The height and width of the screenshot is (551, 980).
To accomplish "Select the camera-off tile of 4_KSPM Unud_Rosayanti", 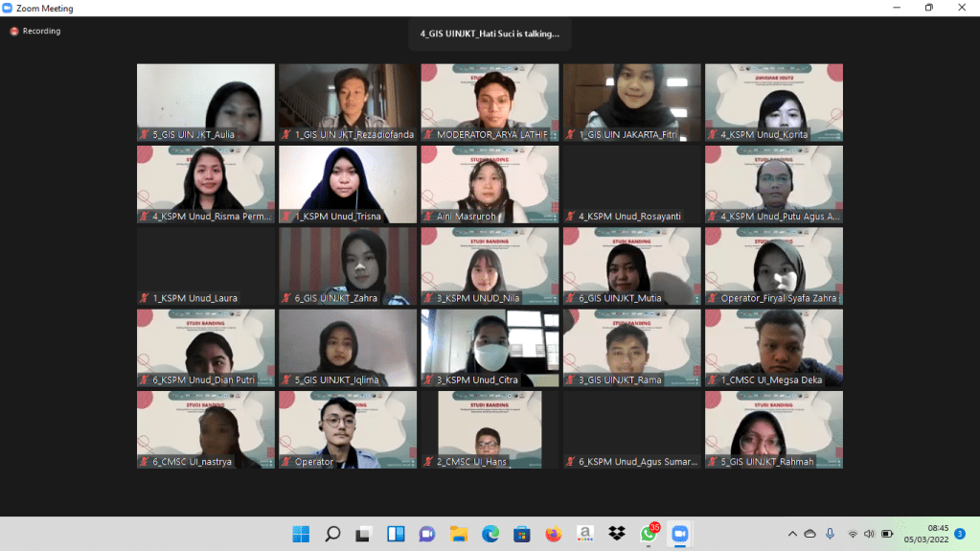I will 631,184.
